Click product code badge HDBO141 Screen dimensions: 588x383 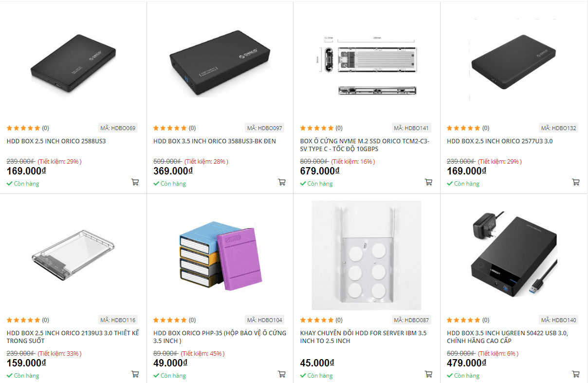(x=411, y=128)
